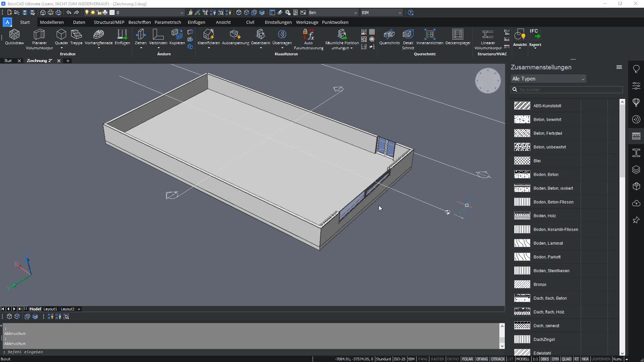The width and height of the screenshot is (644, 362).
Task: Add new drawing tab with plus
Action: [x=68, y=61]
